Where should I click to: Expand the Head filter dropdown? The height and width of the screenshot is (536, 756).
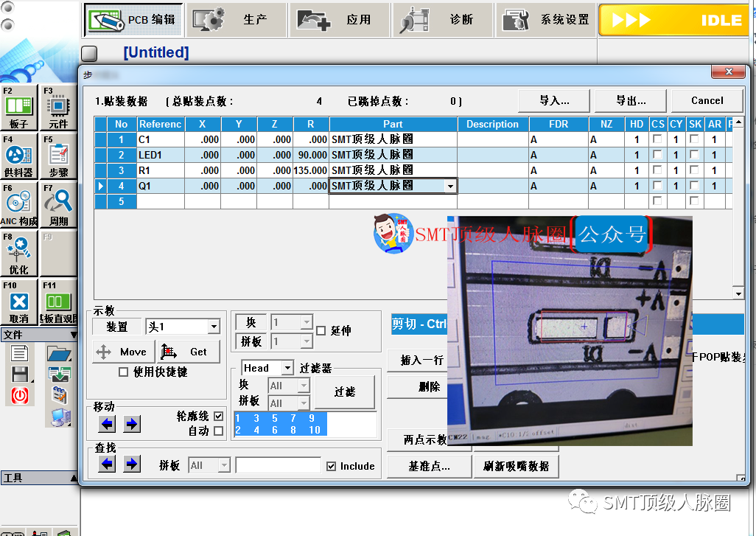287,368
